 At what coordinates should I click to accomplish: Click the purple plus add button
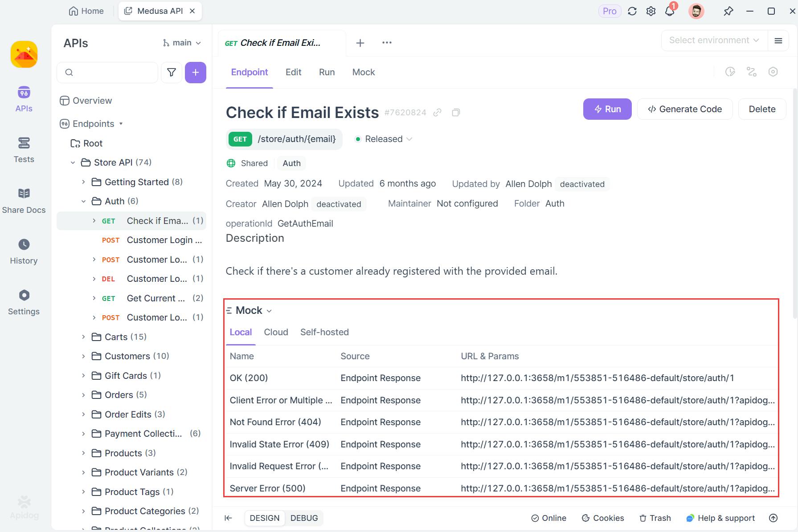coord(196,72)
